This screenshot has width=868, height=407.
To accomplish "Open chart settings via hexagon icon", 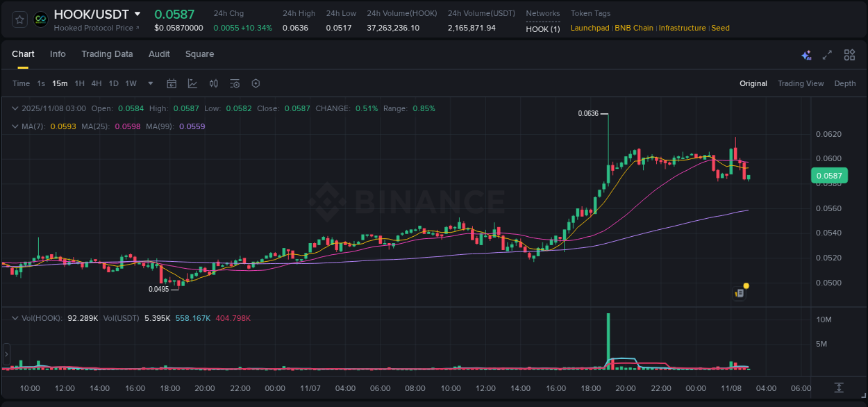I will pos(256,83).
